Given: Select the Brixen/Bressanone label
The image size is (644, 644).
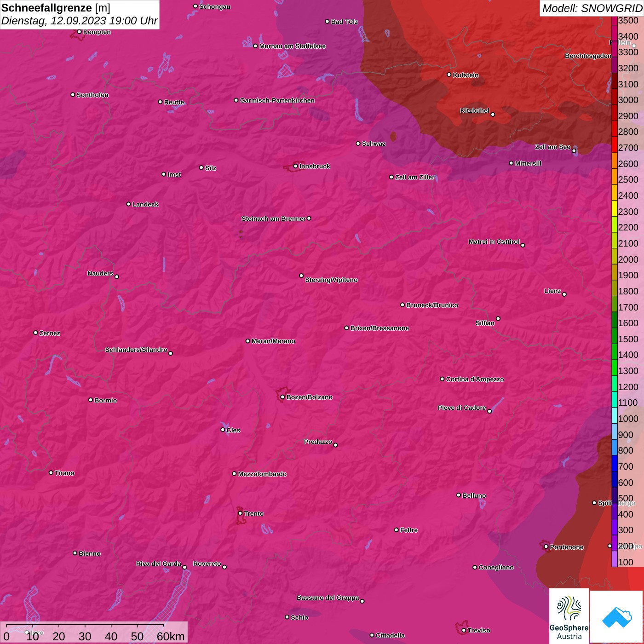Looking at the screenshot, I should coord(379,328).
